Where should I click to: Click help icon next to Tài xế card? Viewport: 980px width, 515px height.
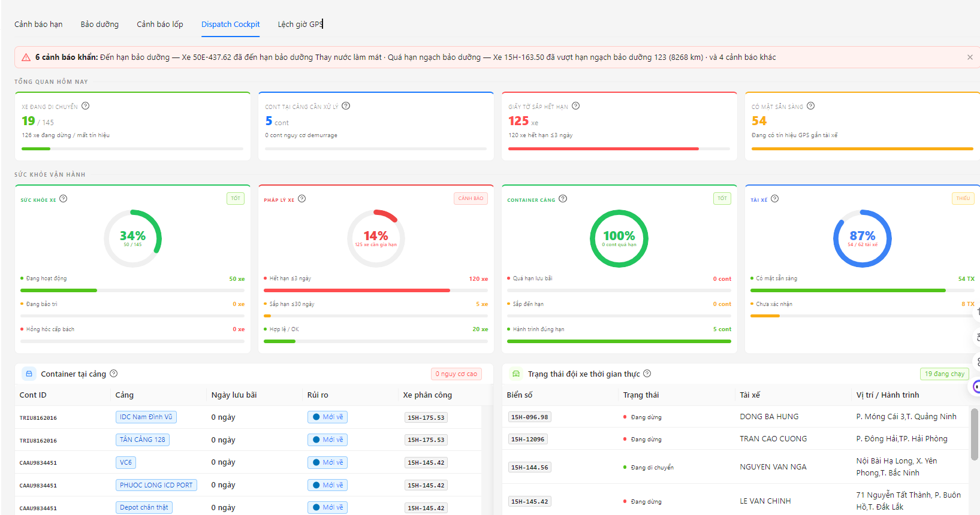coord(774,199)
